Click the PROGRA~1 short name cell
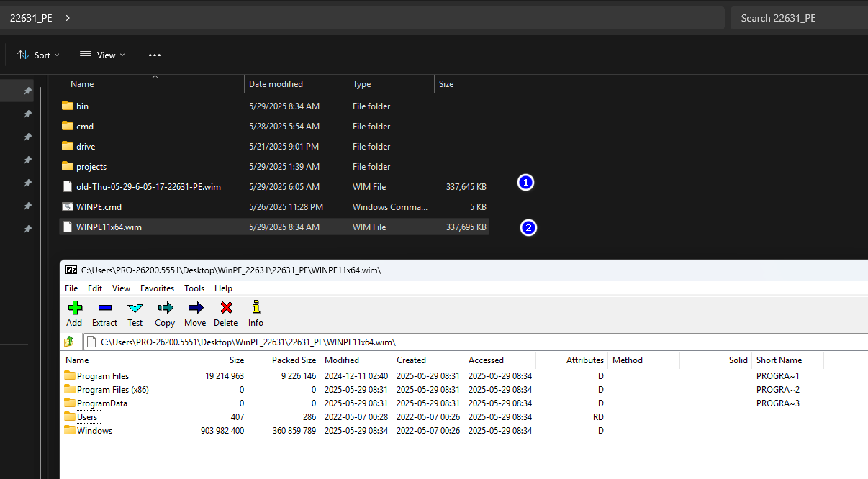This screenshot has height=479, width=868. click(778, 376)
